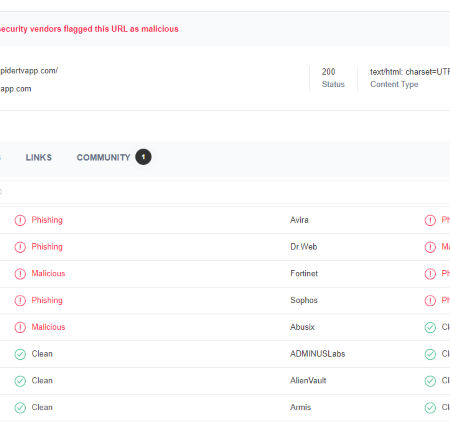Click the red alert icon after the Fortinet vendor name
The height and width of the screenshot is (422, 450).
(x=430, y=274)
